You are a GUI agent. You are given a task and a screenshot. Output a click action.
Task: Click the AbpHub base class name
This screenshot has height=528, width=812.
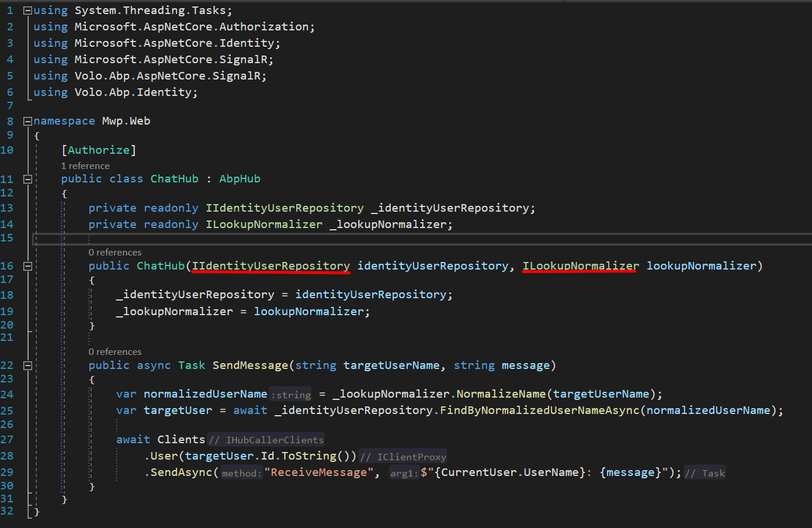pyautogui.click(x=240, y=179)
